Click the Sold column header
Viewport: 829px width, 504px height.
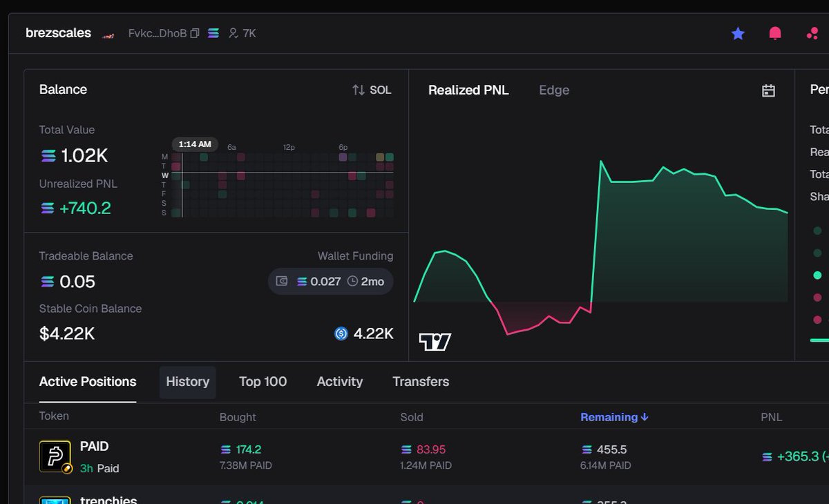[x=412, y=417]
